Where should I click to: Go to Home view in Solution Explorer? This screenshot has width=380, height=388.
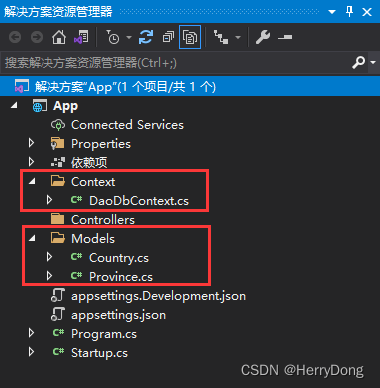pos(59,37)
